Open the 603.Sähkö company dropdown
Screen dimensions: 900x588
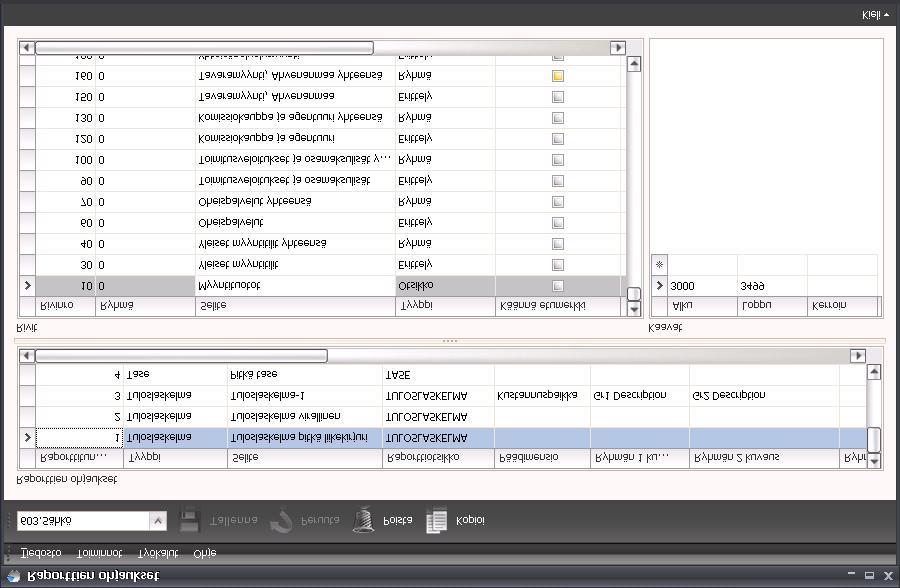click(158, 521)
